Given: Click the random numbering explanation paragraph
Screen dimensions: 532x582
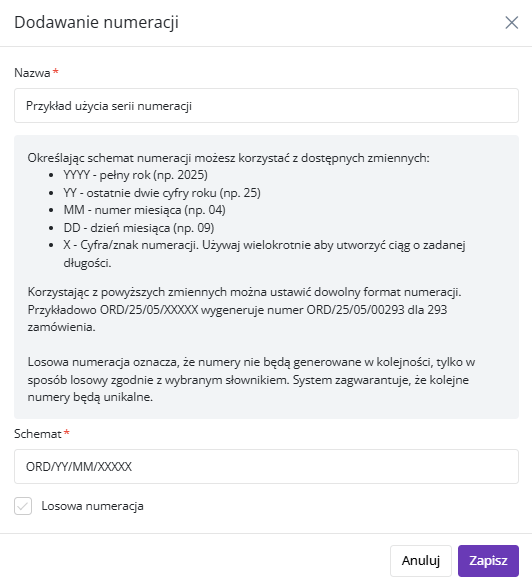Looking at the screenshot, I should click(x=251, y=380).
